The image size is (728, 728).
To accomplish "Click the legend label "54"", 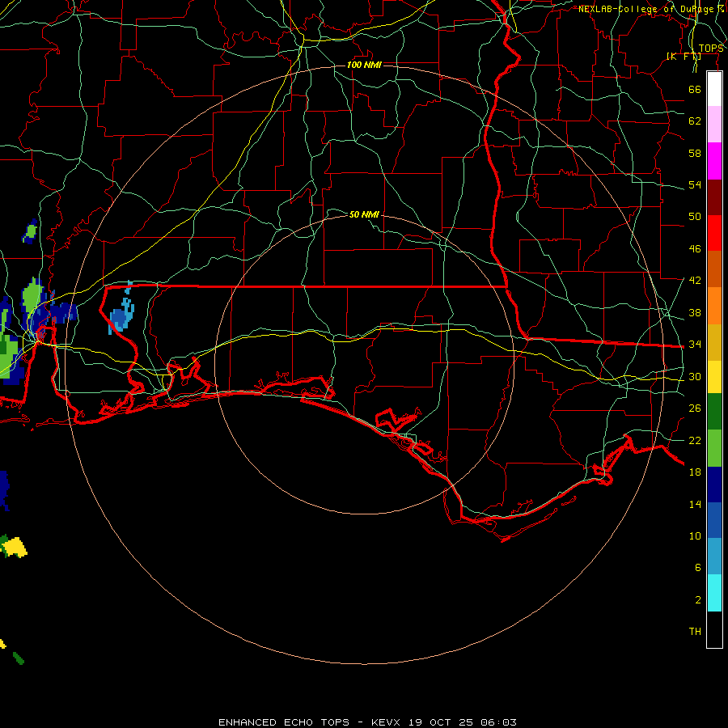I will 695,184.
